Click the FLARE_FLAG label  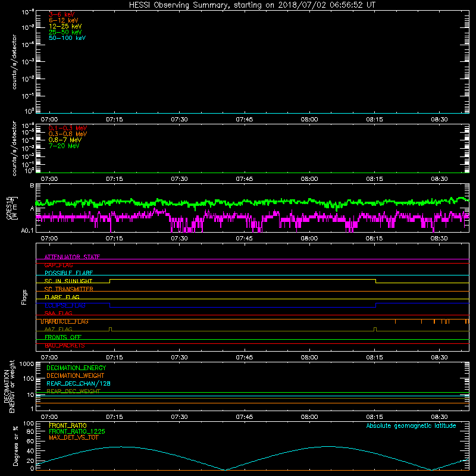tap(62, 297)
